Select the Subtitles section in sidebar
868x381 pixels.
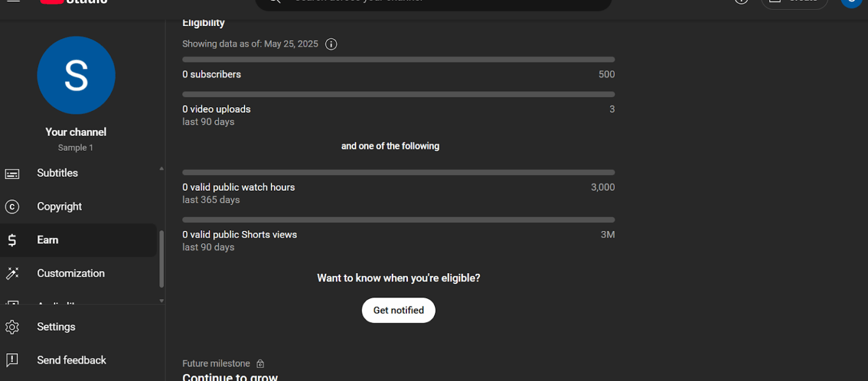tap(57, 173)
